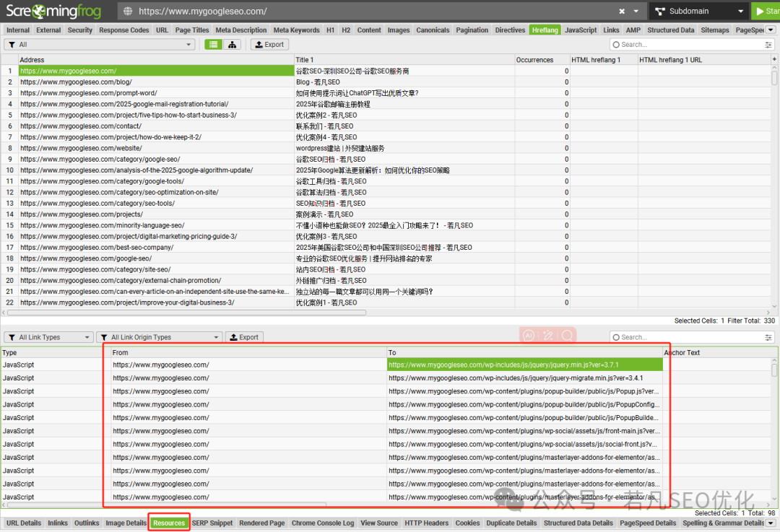This screenshot has width=780, height=532.
Task: Sort by the From column header
Action: 248,352
